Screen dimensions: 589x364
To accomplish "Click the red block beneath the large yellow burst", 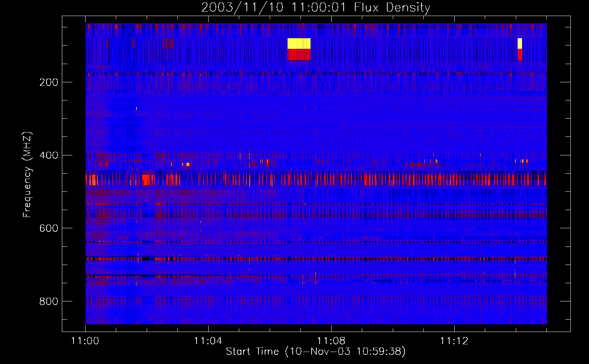I will click(x=299, y=55).
